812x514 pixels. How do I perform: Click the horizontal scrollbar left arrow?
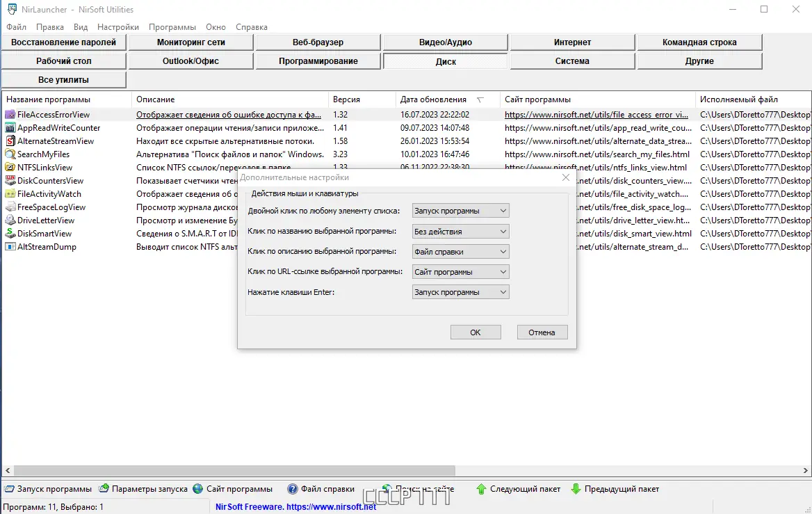click(x=7, y=470)
